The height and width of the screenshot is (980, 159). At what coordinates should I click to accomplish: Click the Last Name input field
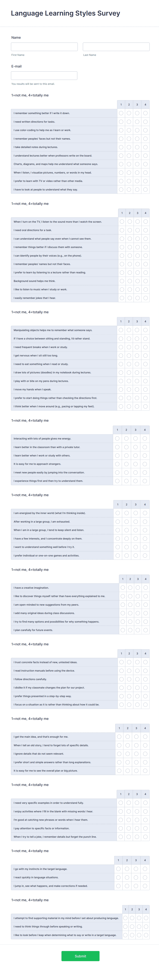coord(116,47)
